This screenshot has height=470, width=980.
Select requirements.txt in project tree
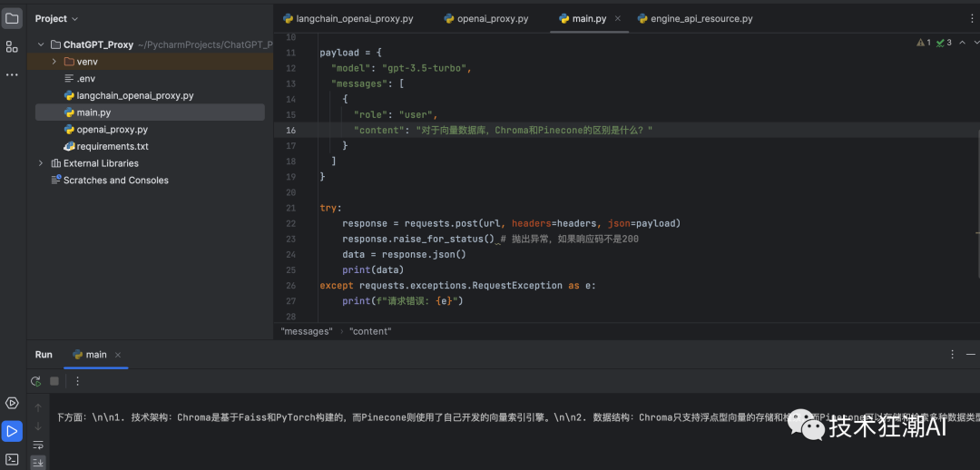112,146
